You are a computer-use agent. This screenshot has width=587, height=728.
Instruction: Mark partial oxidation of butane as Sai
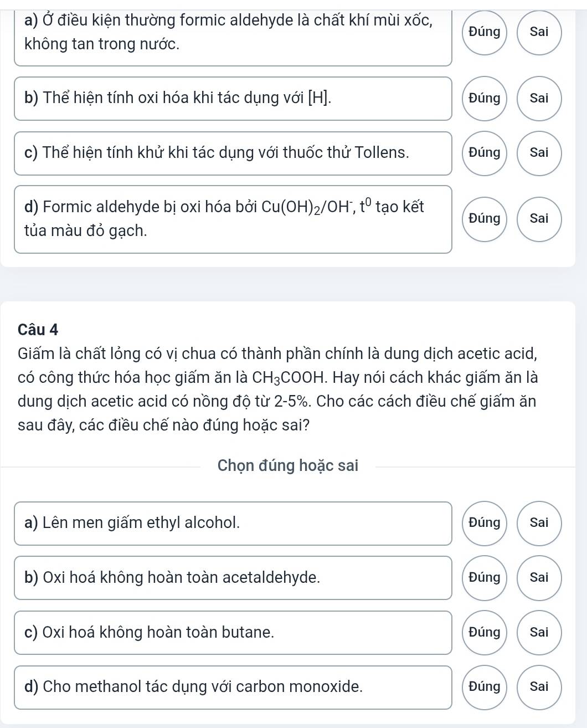(539, 632)
